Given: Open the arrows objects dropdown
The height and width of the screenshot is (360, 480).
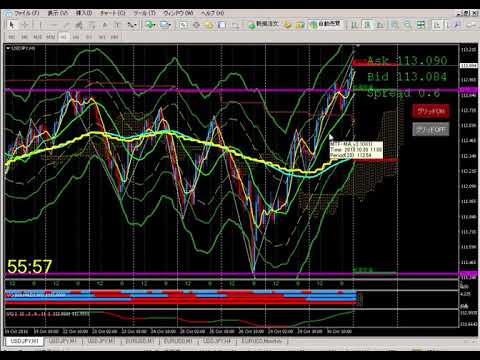Looking at the screenshot, I should [133, 25].
